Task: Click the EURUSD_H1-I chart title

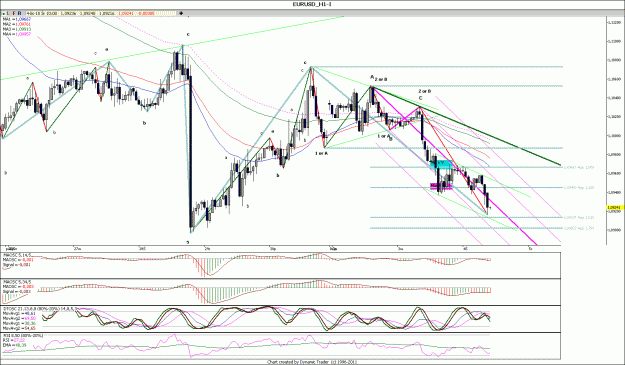Action: pos(312,4)
